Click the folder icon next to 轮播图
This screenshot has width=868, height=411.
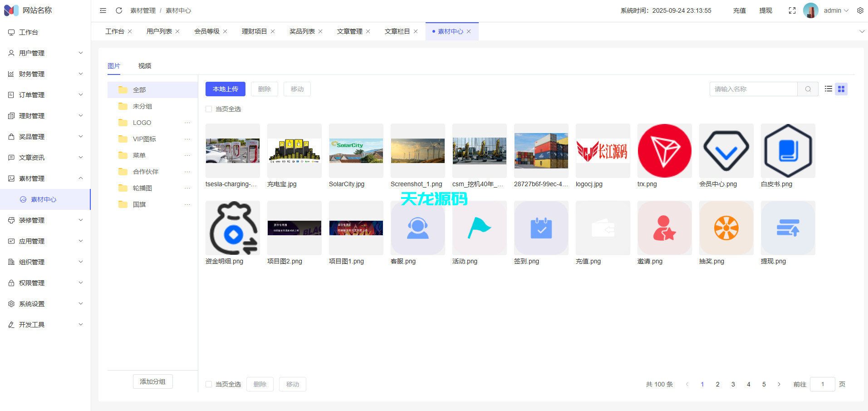point(123,188)
